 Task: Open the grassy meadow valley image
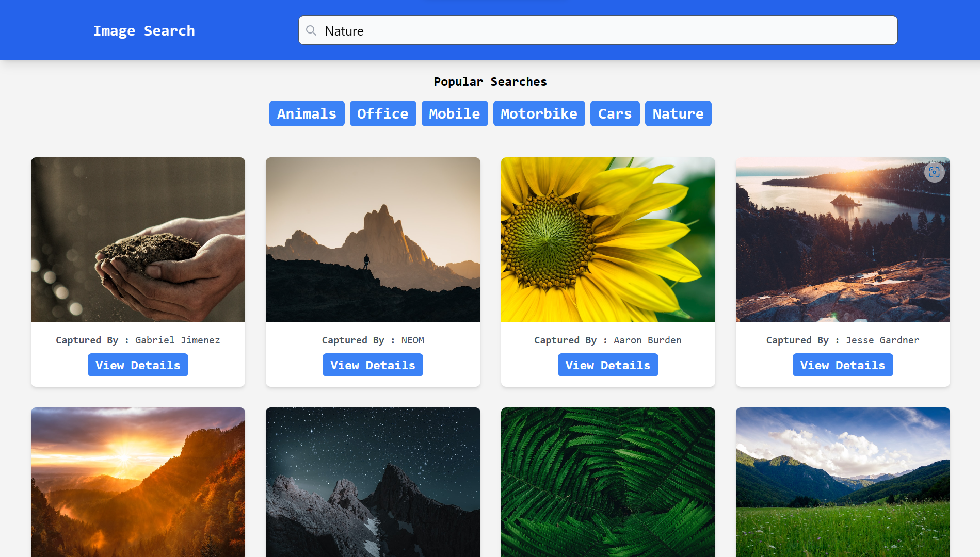842,482
